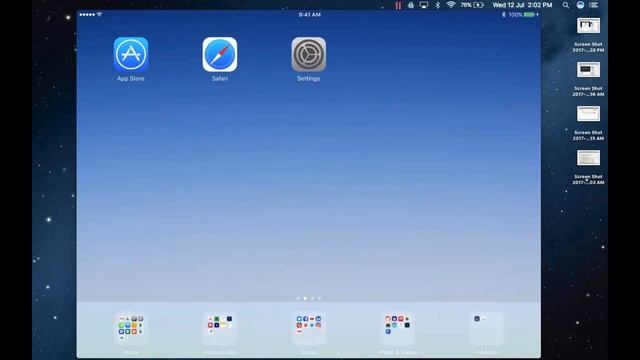Click the iPad Bluetooth status icon
The image size is (640, 360).
(x=504, y=14)
